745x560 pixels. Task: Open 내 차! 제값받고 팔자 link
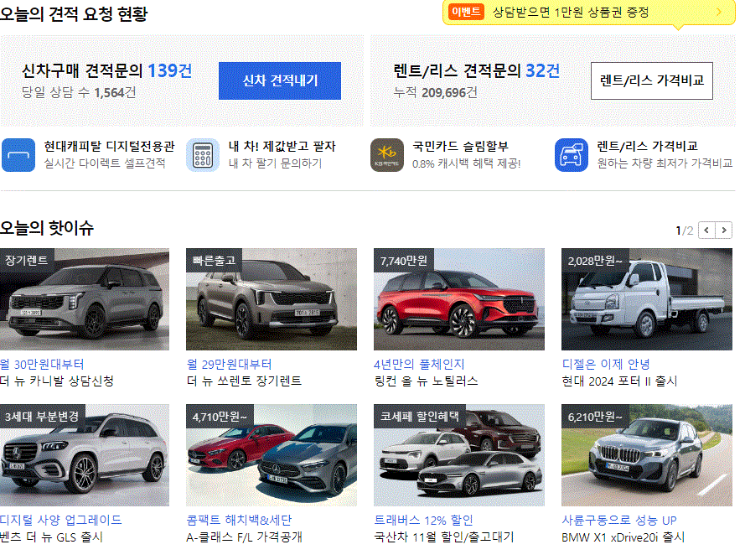[282, 146]
